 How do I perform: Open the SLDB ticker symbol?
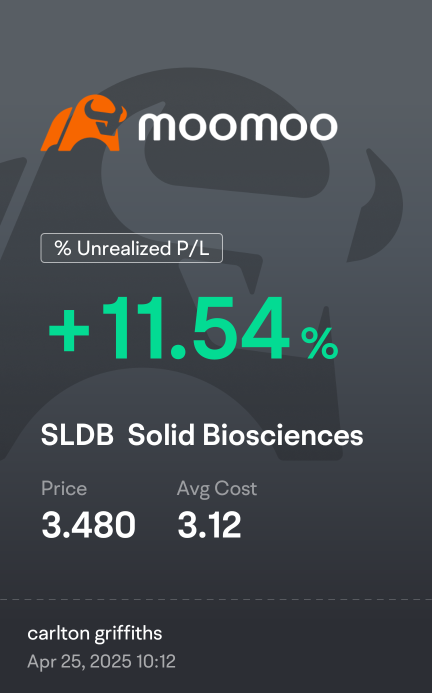coord(77,435)
